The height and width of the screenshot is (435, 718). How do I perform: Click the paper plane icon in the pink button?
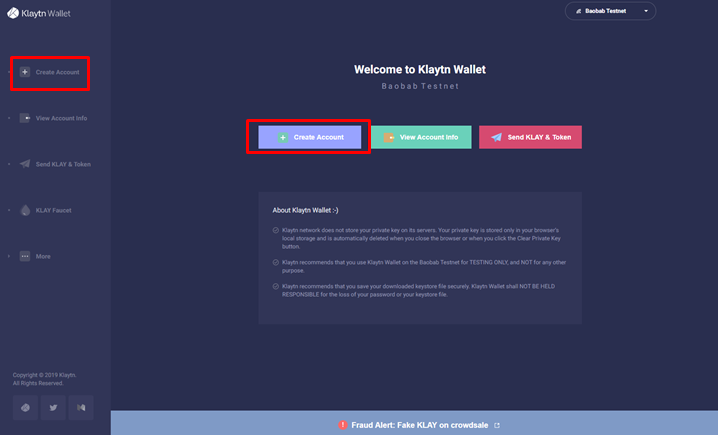coord(496,137)
